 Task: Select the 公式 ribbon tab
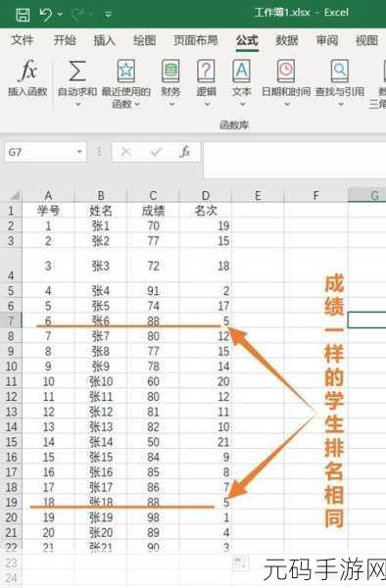[x=247, y=40]
